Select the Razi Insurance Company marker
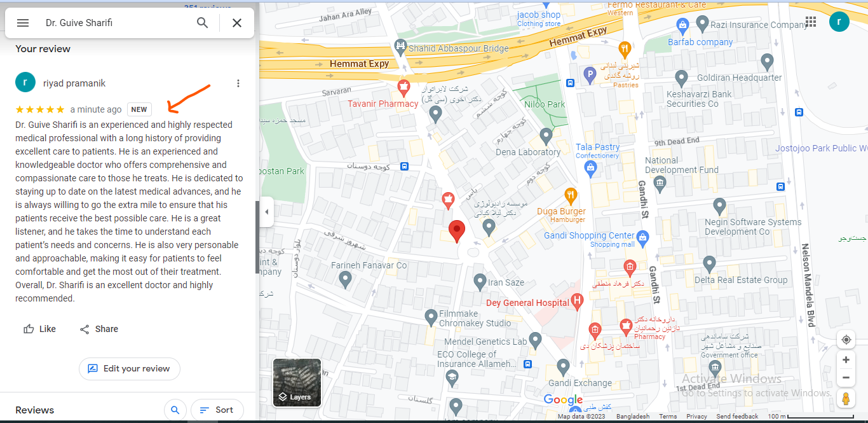Screen dimensions: 868x423 702,24
